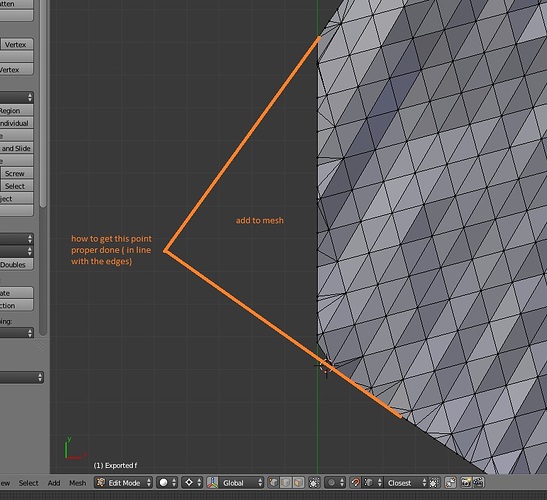
Task: Click the fully labeled Vertex button
Action: pyautogui.click(x=17, y=44)
